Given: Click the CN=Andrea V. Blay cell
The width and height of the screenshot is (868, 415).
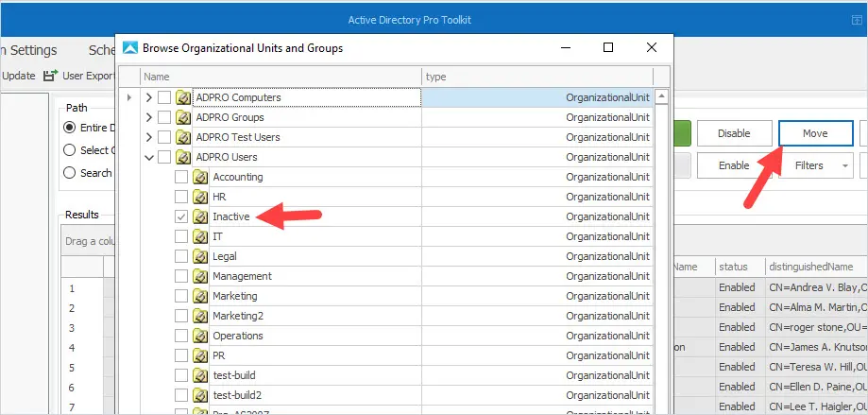Looking at the screenshot, I should click(x=816, y=287).
